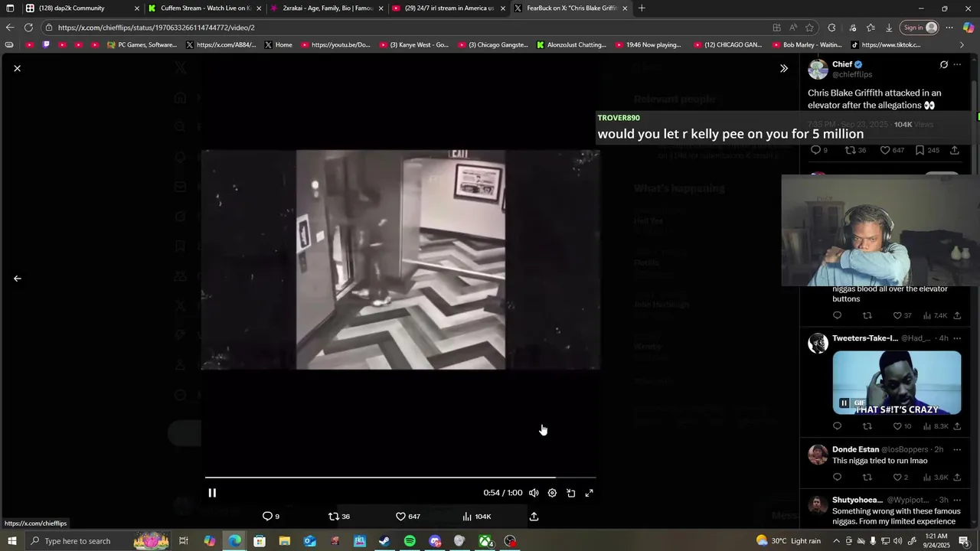980x551 pixels.
Task: More options on the Shutyohoea... reply
Action: (957, 500)
